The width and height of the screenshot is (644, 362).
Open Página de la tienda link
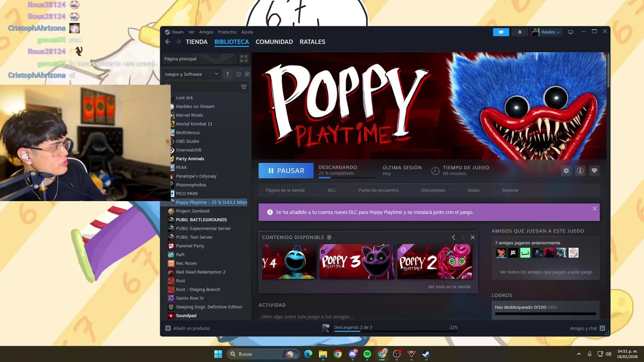click(285, 190)
